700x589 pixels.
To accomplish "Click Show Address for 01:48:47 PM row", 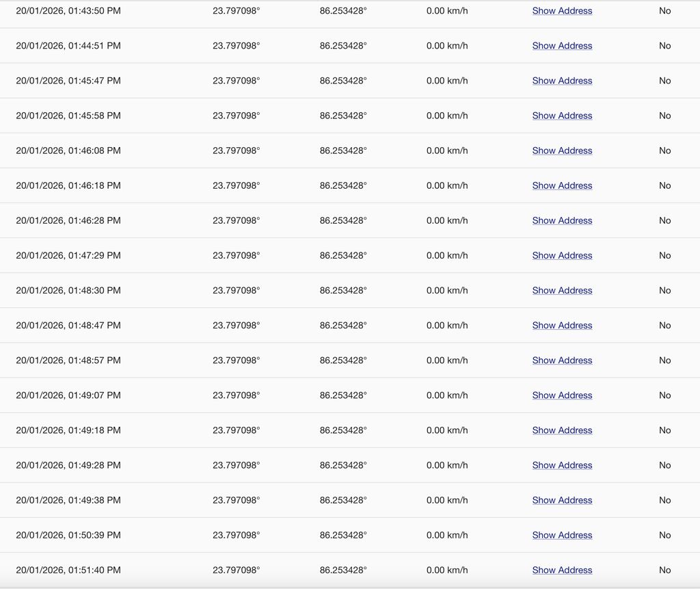I will point(562,325).
